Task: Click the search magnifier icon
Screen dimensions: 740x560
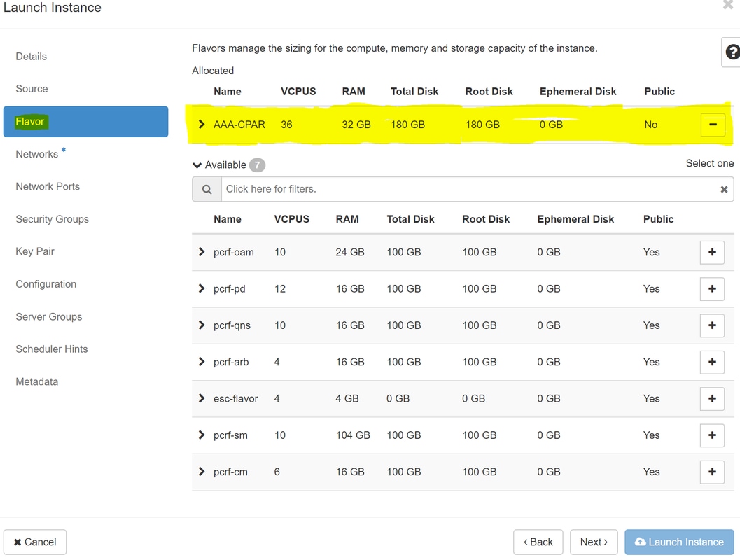Action: pyautogui.click(x=207, y=189)
